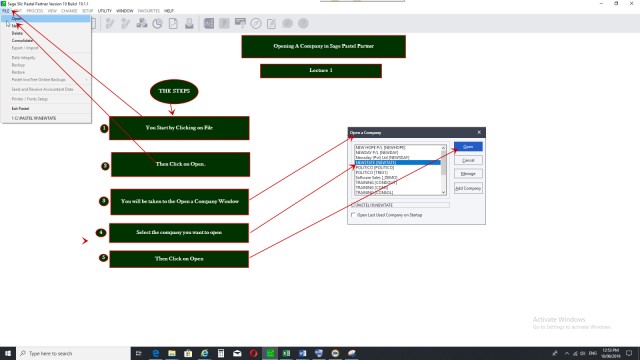The image size is (640, 360).
Task: Click the company list scroll up arrow
Action: click(x=443, y=148)
